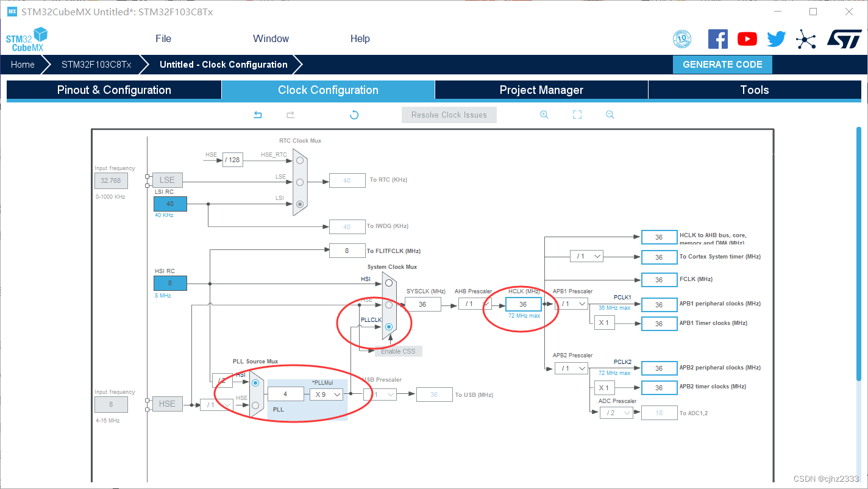This screenshot has height=489, width=868.
Task: Select HSI in the System Clock Mux
Action: [x=389, y=283]
